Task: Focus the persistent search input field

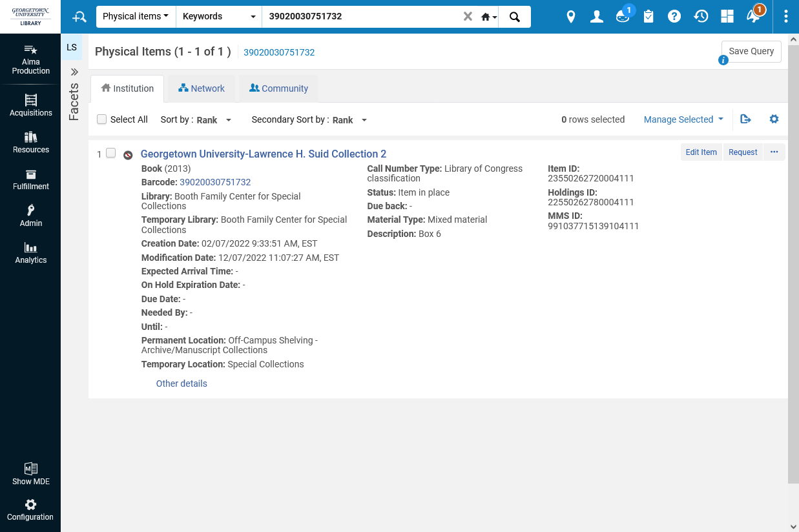Action: tap(362, 17)
